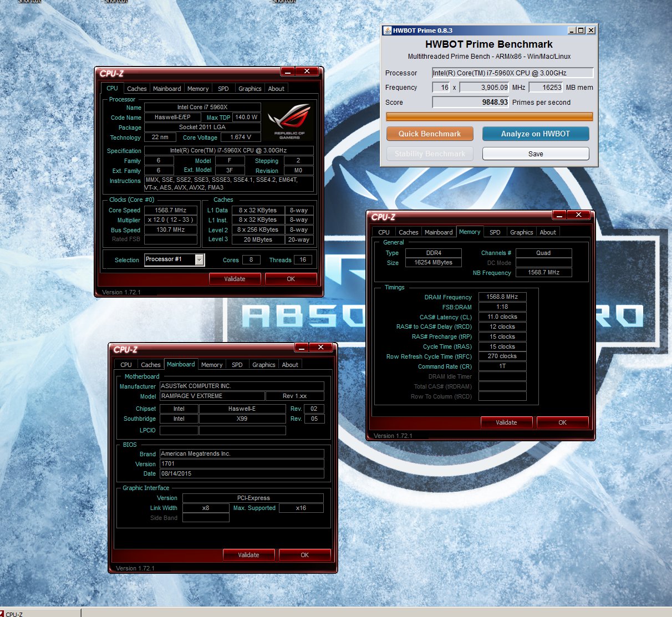Select SPD tab in the CPU-Z CPU window
This screenshot has width=672, height=617.
click(223, 89)
